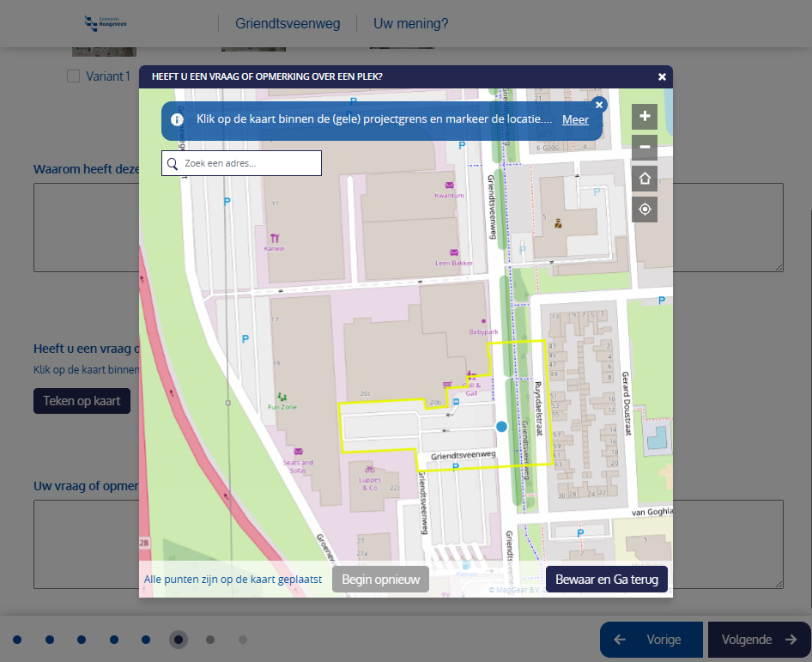Click the Karwei store icon on map
Screen dimensions: 812x662
pos(274,237)
